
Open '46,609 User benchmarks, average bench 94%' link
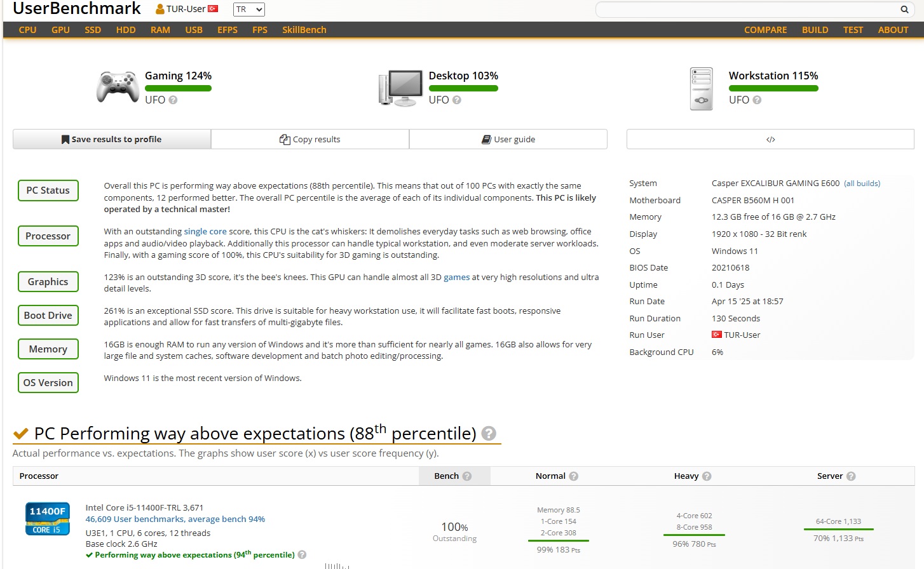(x=175, y=519)
